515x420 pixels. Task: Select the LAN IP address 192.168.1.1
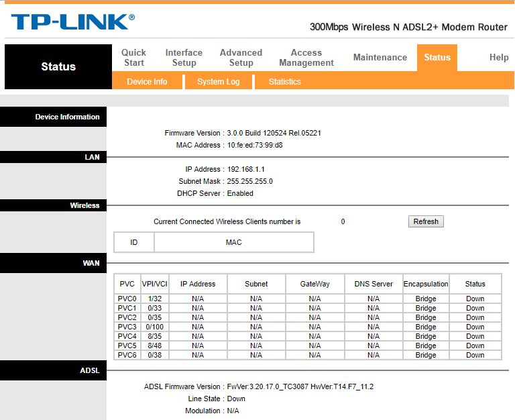click(245, 169)
